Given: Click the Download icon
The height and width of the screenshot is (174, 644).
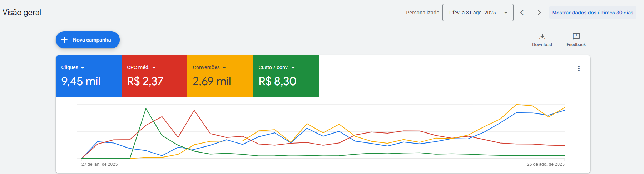Looking at the screenshot, I should point(542,37).
